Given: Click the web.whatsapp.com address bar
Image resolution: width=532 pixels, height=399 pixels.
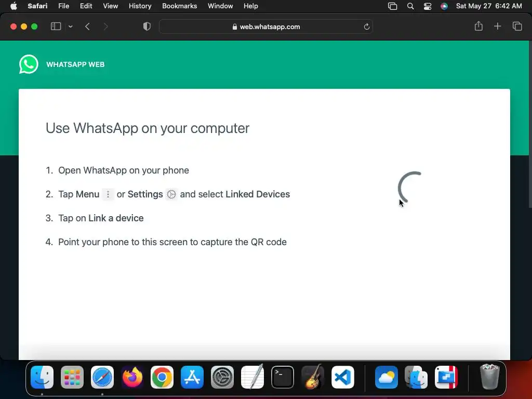Looking at the screenshot, I should [x=266, y=27].
